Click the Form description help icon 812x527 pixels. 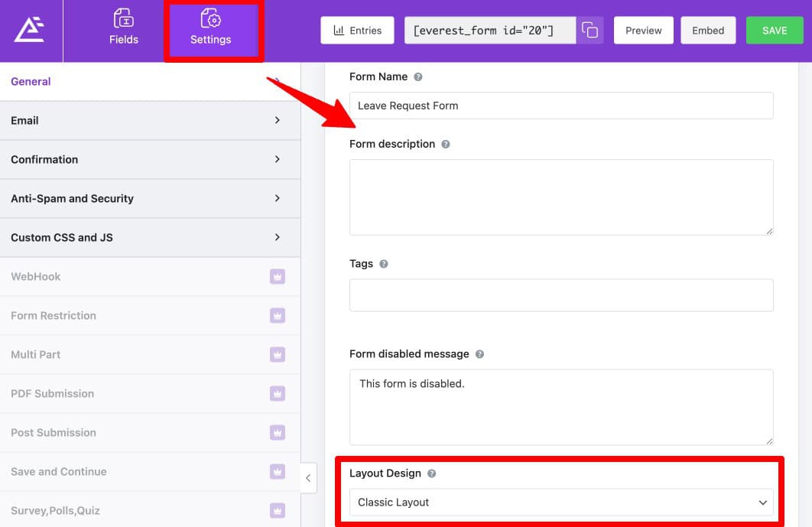pos(445,144)
